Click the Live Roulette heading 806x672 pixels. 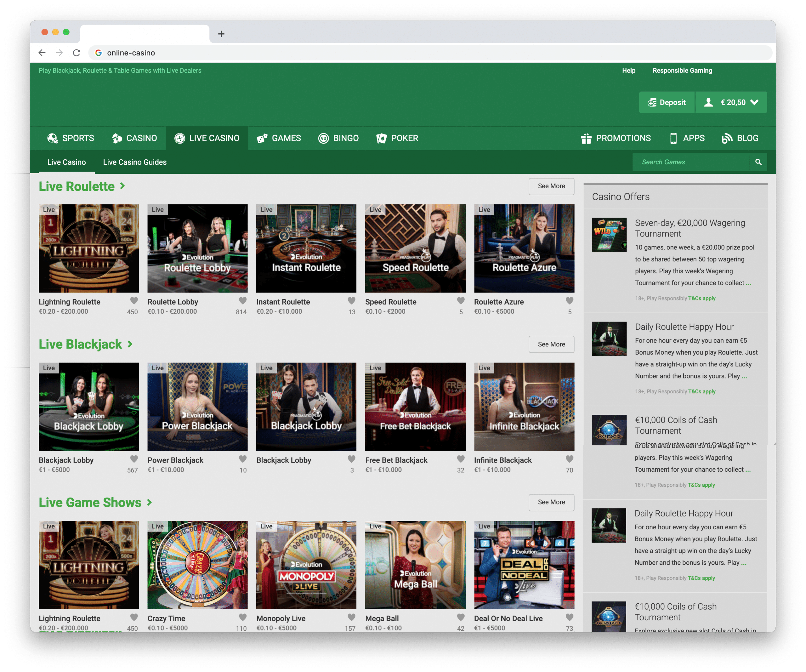pos(77,186)
